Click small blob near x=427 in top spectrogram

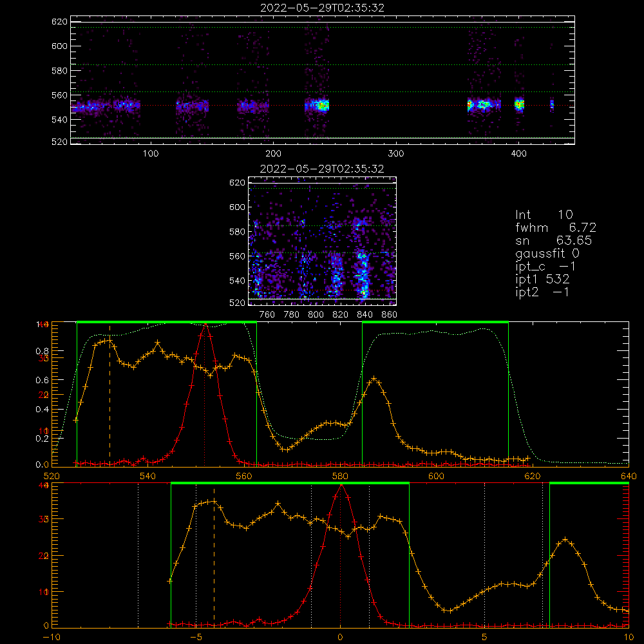552,105
